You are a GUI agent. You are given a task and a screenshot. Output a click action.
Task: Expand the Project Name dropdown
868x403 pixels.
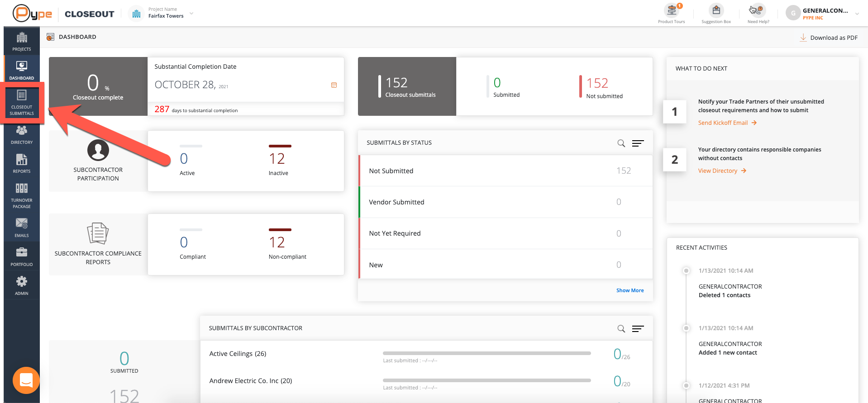point(191,14)
